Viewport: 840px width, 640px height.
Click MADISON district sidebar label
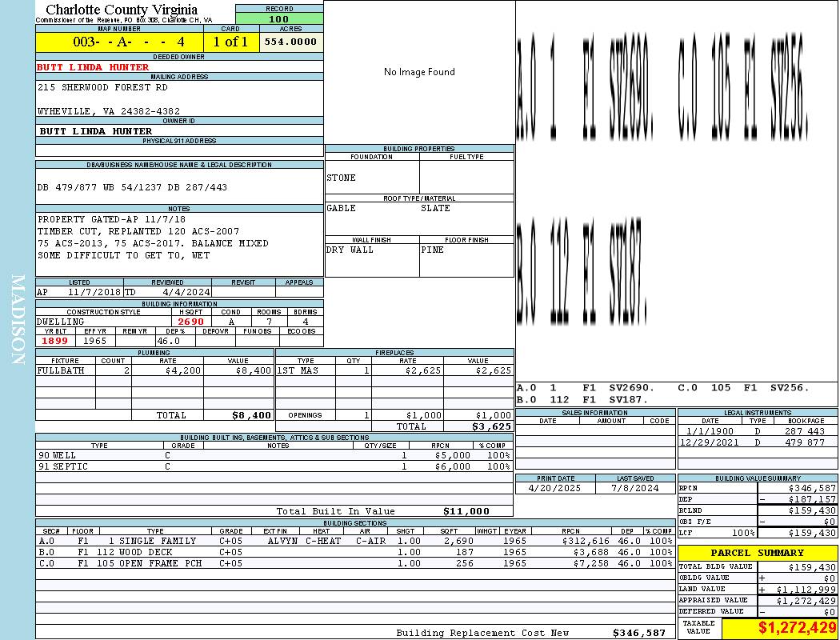point(18,320)
